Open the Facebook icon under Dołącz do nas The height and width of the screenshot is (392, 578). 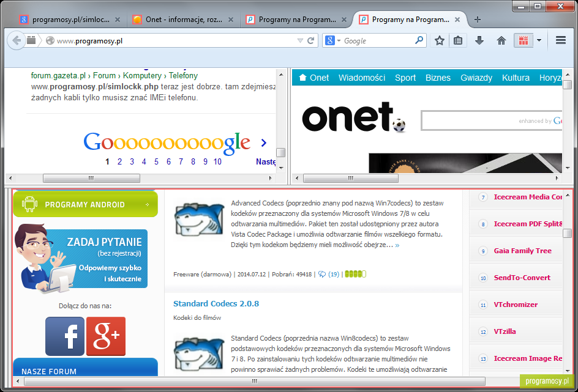click(x=65, y=336)
